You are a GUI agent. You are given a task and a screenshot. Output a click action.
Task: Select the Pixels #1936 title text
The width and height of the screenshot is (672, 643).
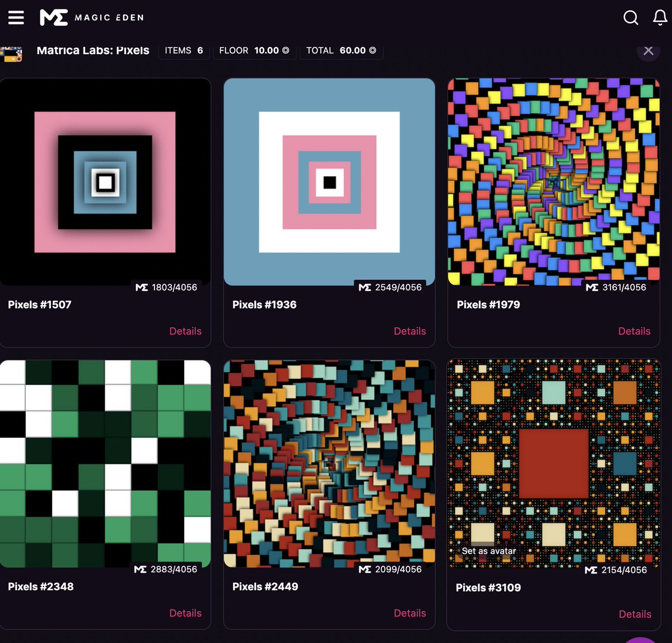click(264, 305)
